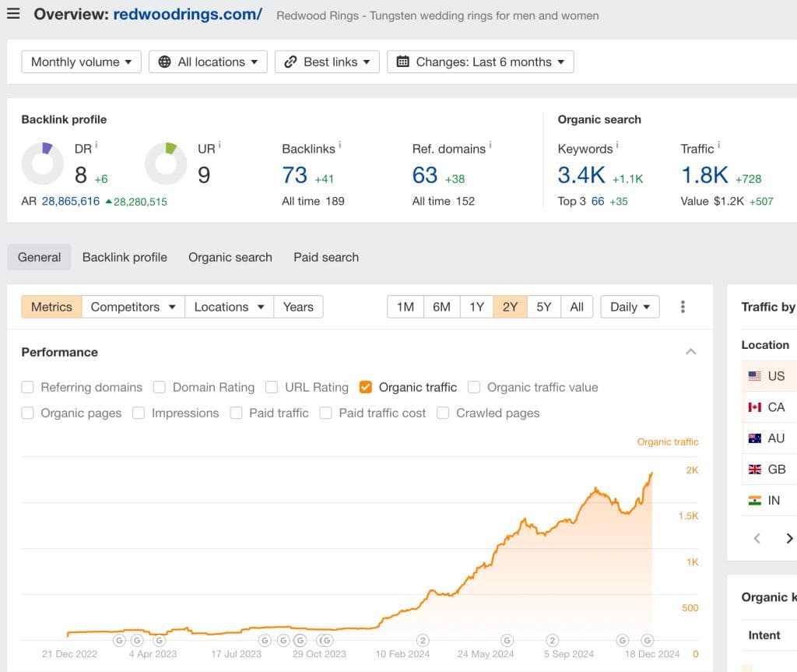Select the AU flag location row

pyautogui.click(x=769, y=438)
